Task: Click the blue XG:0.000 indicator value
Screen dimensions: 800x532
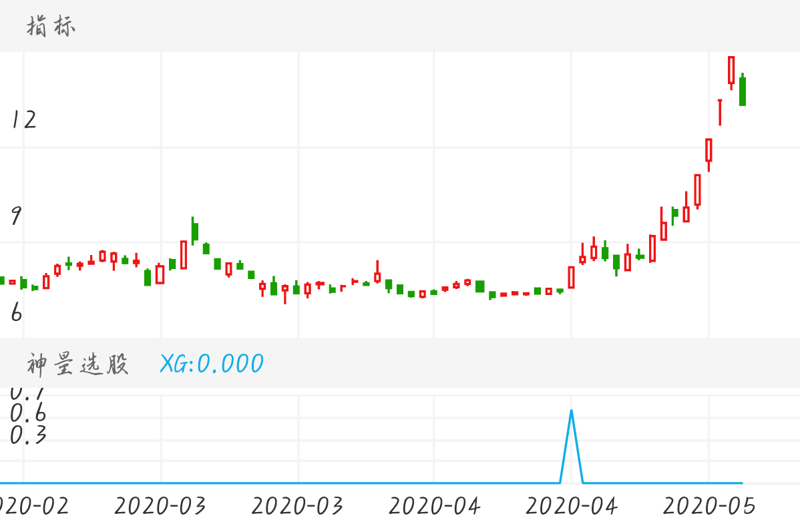Action: (212, 364)
